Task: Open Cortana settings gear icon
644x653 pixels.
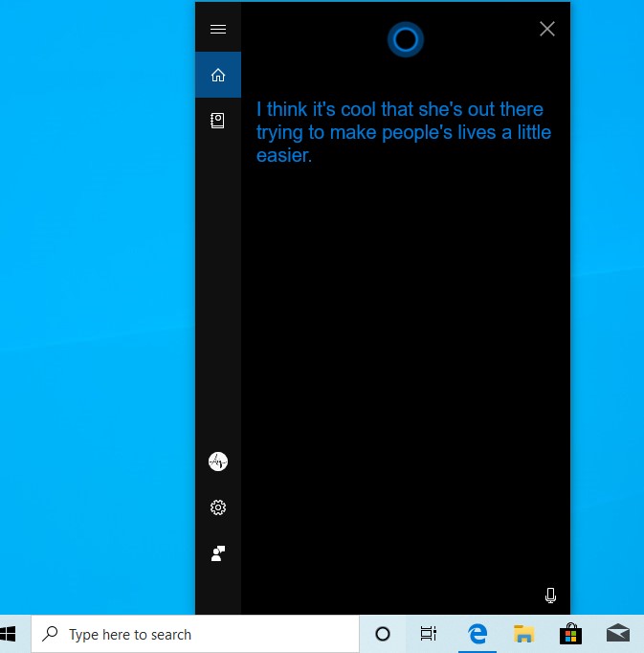Action: click(x=218, y=507)
